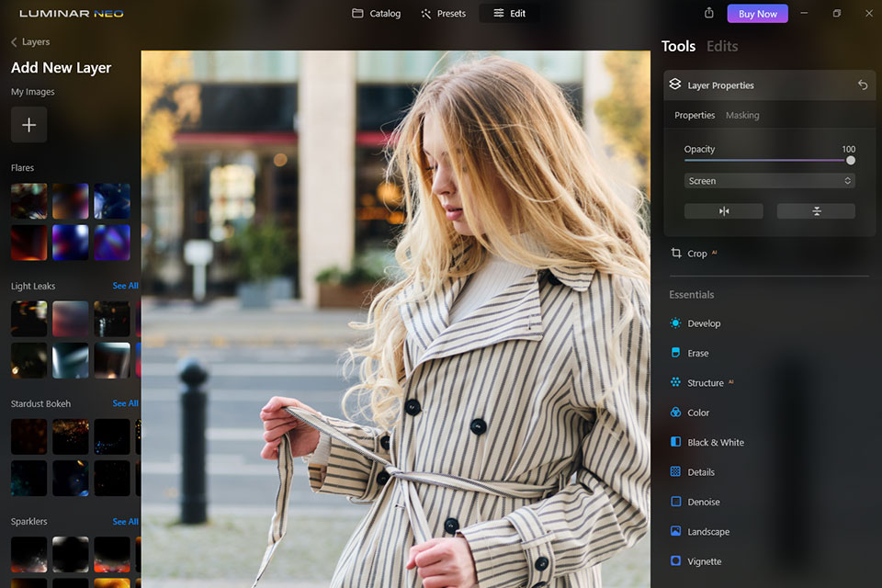Screen dimensions: 882x588
Task: Open the Catalog tab
Action: [377, 14]
